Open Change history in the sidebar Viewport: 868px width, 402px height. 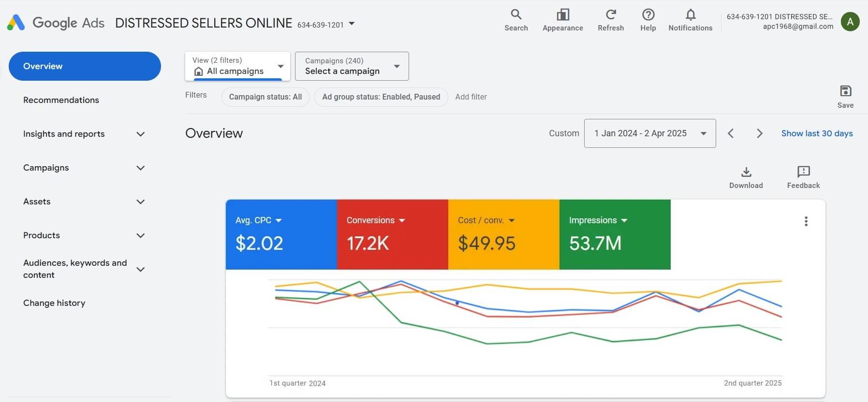click(54, 303)
